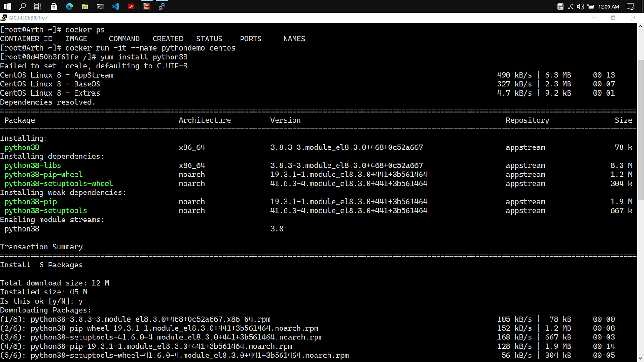Adjust volume via the speaker tray icon
This screenshot has height=362, width=644.
pyautogui.click(x=580, y=6)
